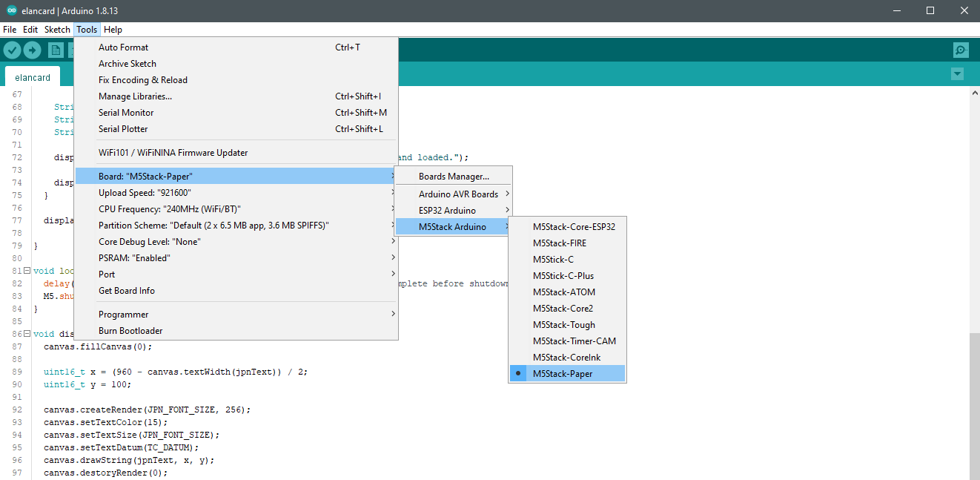Image resolution: width=980 pixels, height=480 pixels.
Task: Expand ESP32 Arduino boards group
Action: [454, 211]
